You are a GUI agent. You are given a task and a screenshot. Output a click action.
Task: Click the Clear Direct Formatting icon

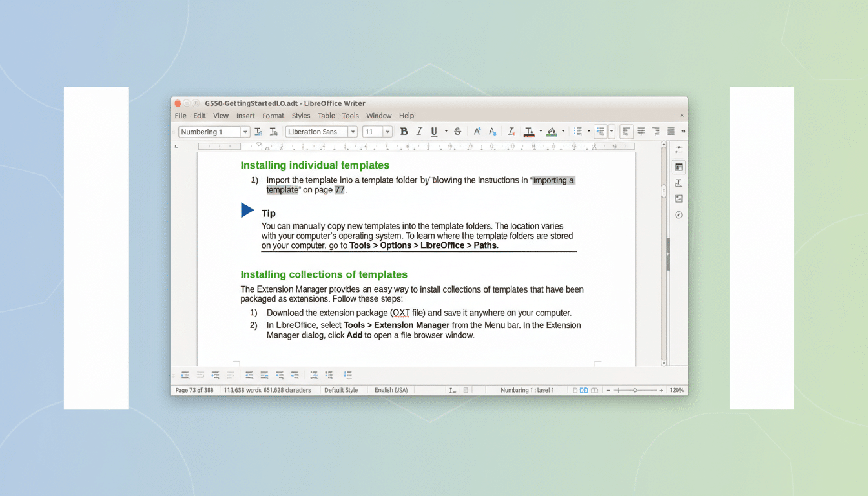click(511, 132)
